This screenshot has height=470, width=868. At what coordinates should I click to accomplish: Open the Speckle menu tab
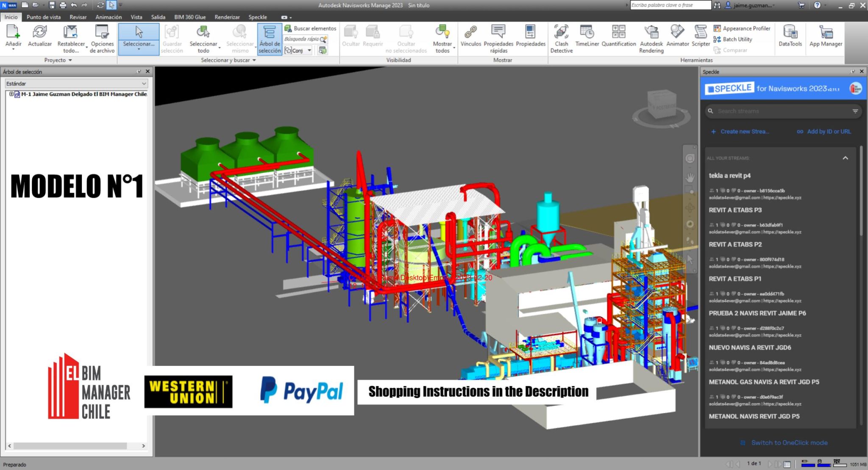pyautogui.click(x=258, y=17)
